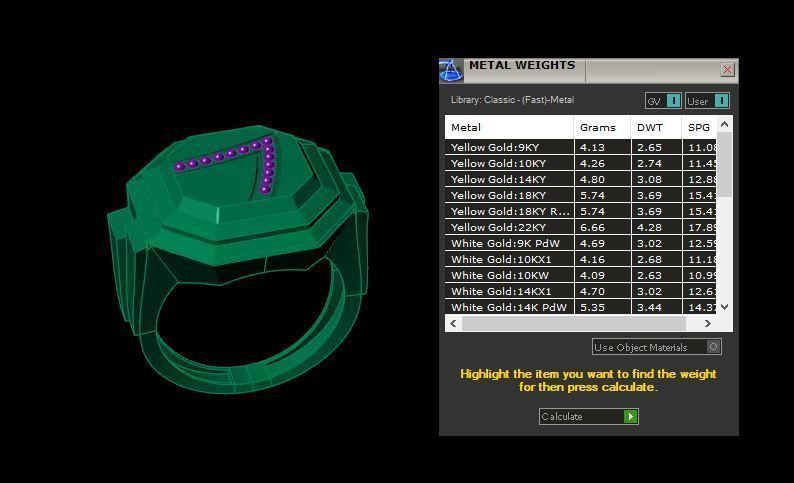The height and width of the screenshot is (483, 794).
Task: Click the 2.63 DWT value
Action: [649, 275]
